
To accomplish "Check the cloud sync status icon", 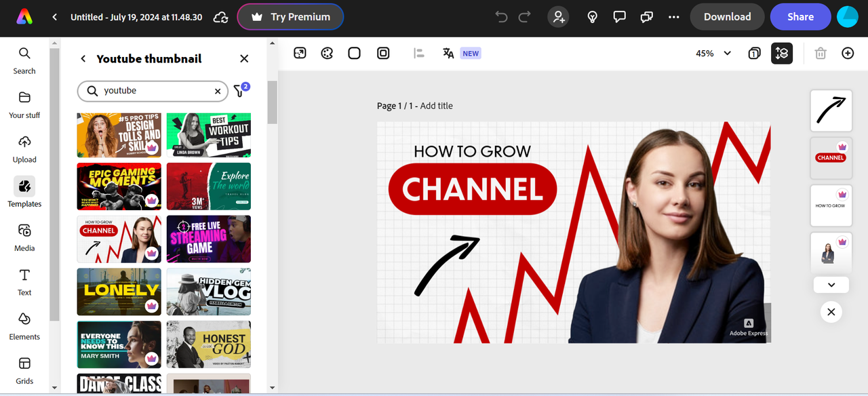I will pyautogui.click(x=220, y=17).
